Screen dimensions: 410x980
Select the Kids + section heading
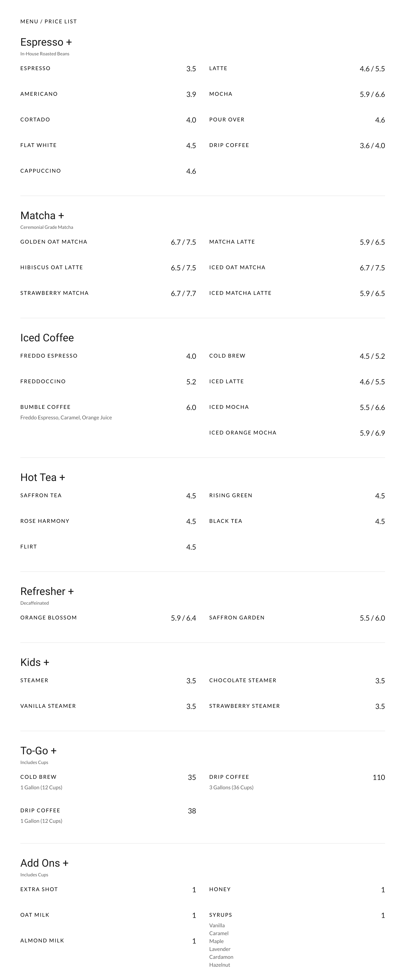pos(35,662)
